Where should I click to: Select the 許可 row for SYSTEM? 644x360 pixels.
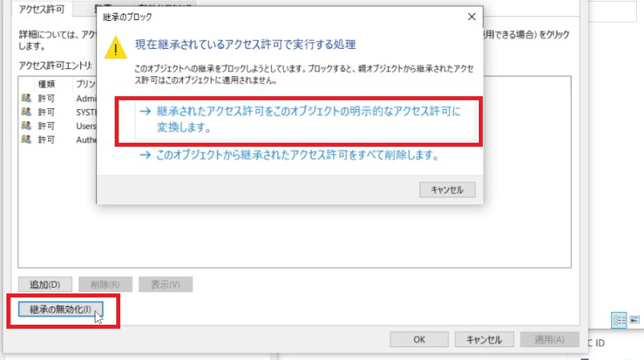[47, 112]
